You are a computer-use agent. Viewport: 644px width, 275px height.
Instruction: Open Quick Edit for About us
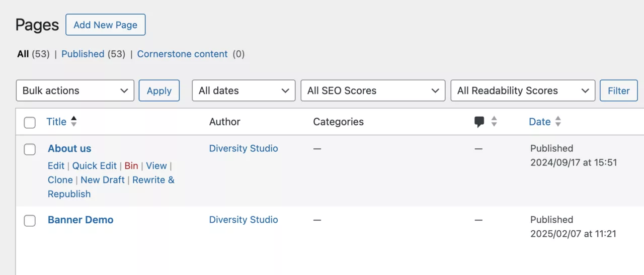[94, 165]
